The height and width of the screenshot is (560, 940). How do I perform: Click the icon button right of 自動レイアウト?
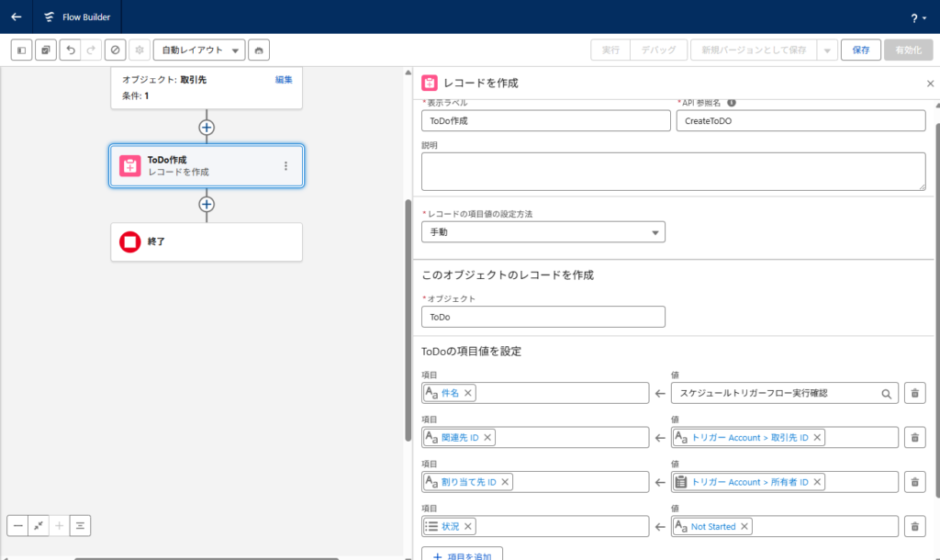coord(258,50)
